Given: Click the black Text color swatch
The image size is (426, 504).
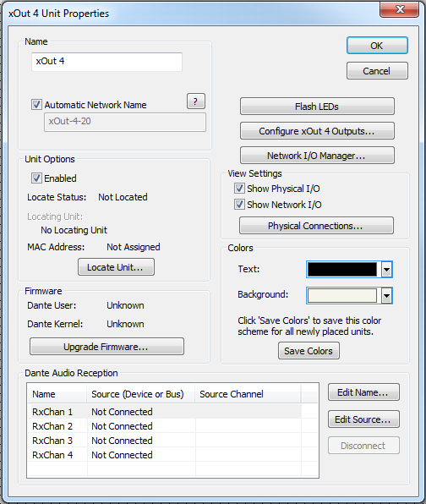Looking at the screenshot, I should coord(342,270).
